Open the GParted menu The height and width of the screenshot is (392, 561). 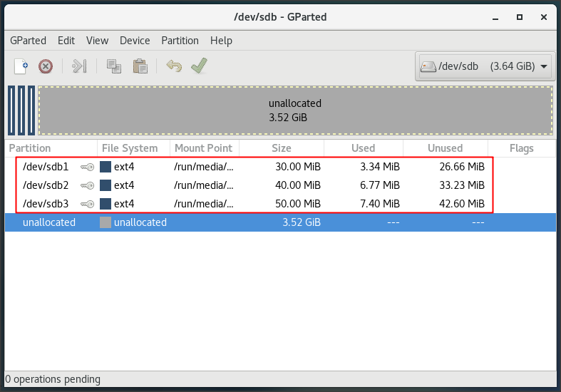tap(28, 41)
